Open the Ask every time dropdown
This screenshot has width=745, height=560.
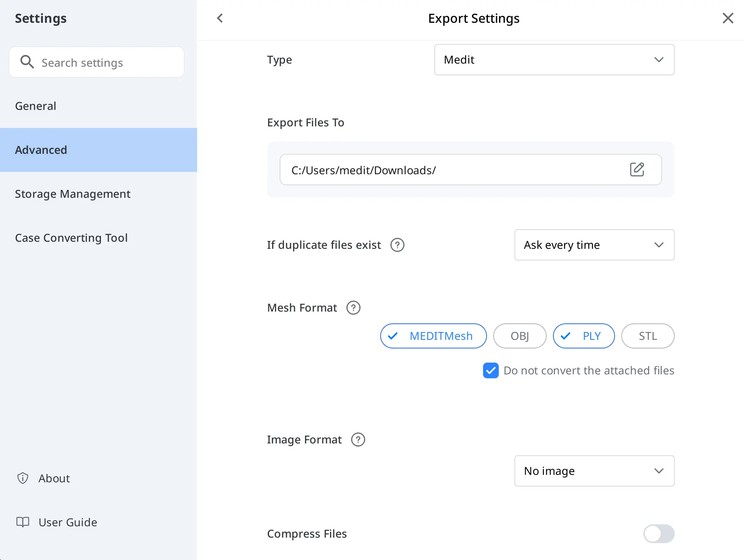pyautogui.click(x=594, y=245)
